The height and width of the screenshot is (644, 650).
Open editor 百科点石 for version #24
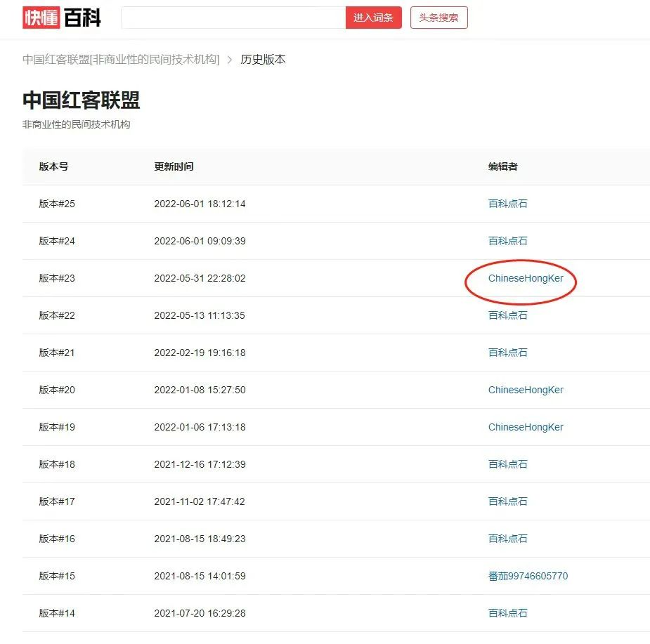coord(507,241)
